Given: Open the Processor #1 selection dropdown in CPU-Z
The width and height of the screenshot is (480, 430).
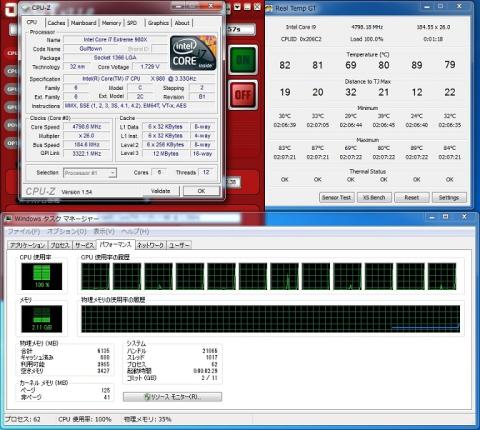Looking at the screenshot, I should 90,173.
